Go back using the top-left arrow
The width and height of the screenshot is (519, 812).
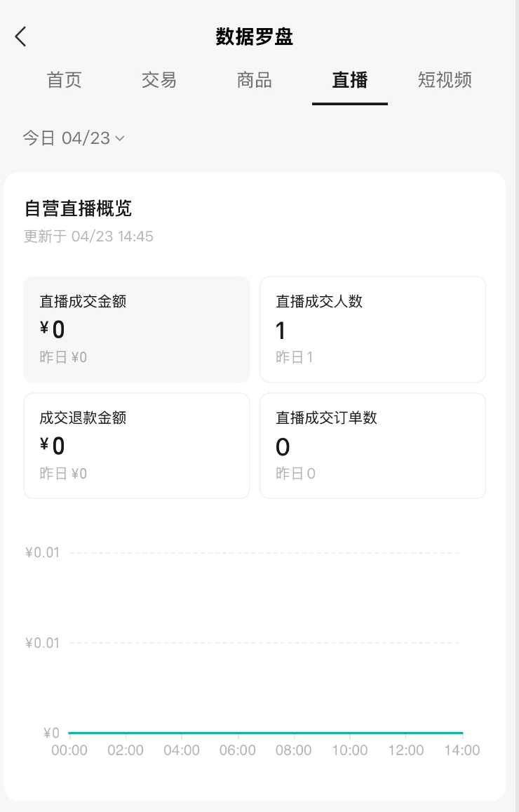click(x=21, y=36)
